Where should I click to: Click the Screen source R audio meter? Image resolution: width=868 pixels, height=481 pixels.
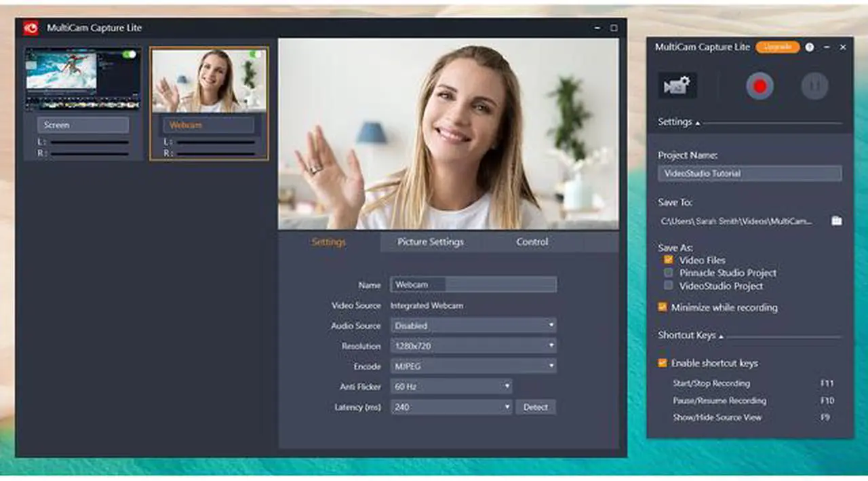89,154
